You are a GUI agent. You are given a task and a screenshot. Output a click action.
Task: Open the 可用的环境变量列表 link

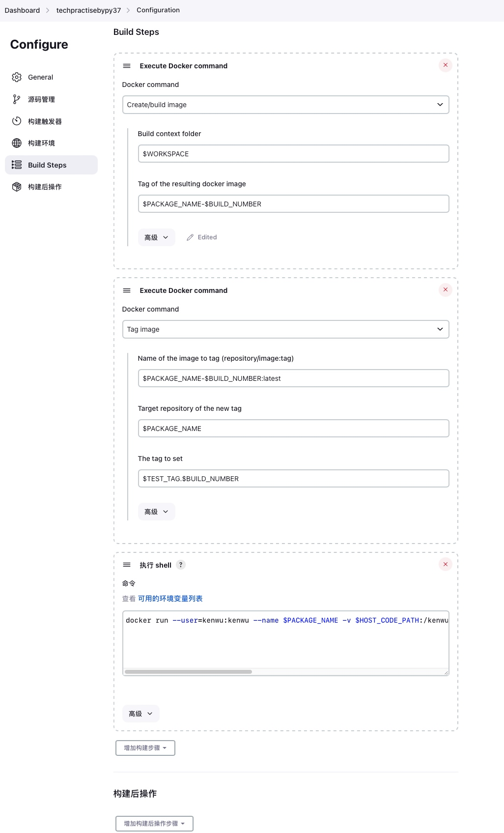[170, 599]
